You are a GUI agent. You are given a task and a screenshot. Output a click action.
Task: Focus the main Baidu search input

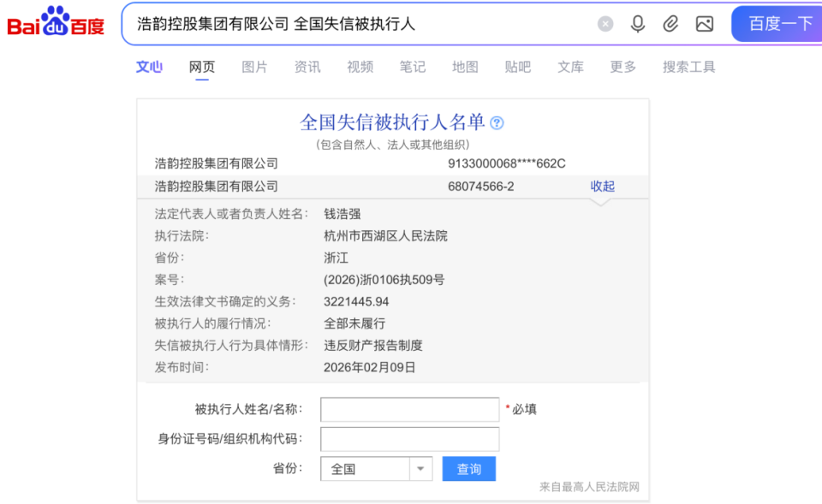tap(361, 24)
